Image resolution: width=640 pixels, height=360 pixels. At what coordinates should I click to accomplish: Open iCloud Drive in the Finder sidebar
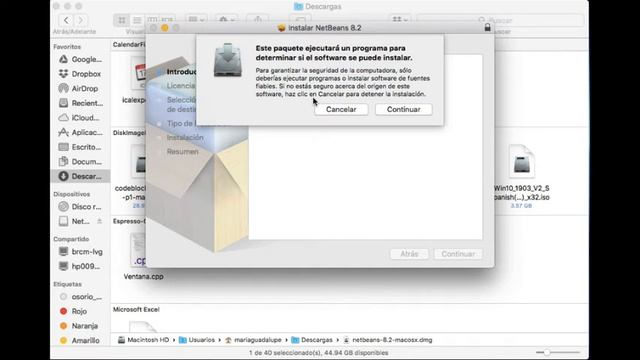[80, 118]
